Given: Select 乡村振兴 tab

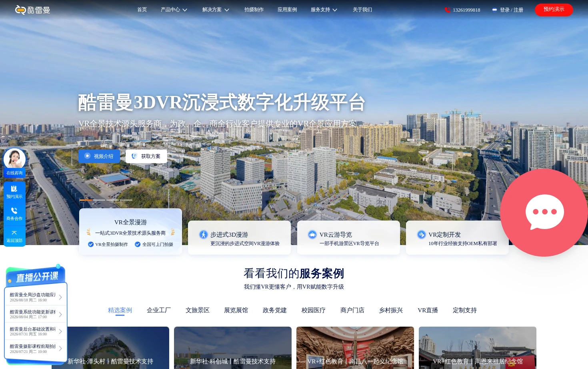Looking at the screenshot, I should [x=391, y=310].
